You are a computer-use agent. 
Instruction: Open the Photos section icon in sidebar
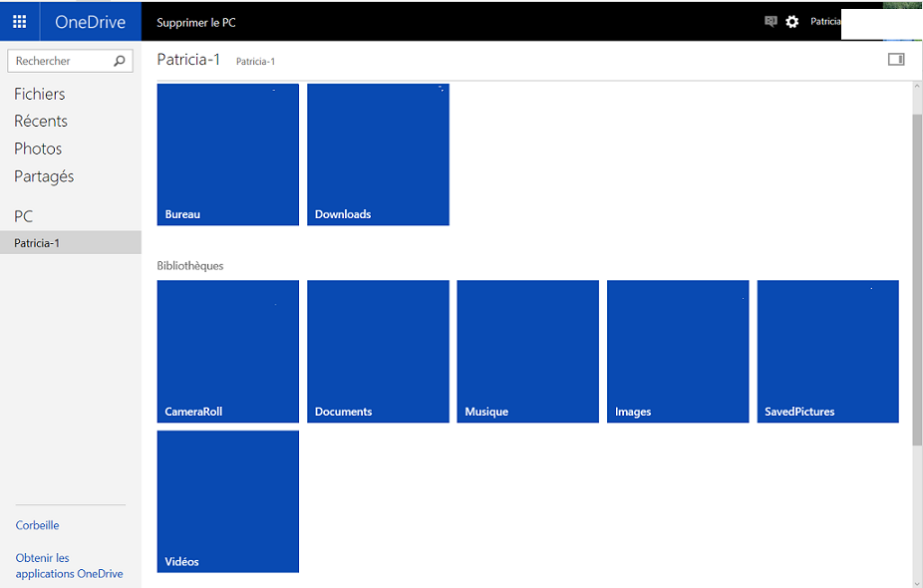tap(38, 147)
